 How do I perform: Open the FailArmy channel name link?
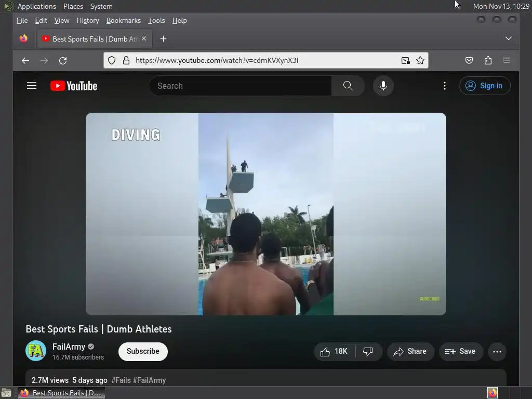tap(69, 347)
